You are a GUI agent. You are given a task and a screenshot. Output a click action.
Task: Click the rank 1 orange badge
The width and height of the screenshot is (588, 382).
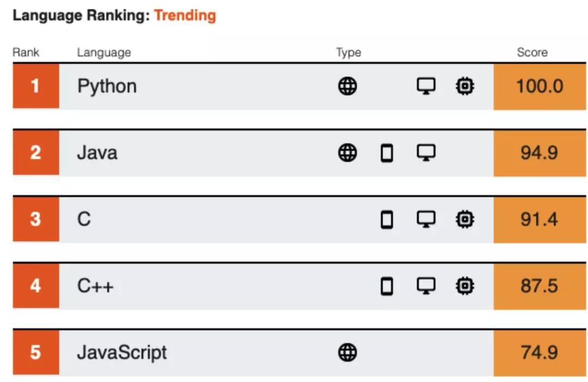(35, 86)
